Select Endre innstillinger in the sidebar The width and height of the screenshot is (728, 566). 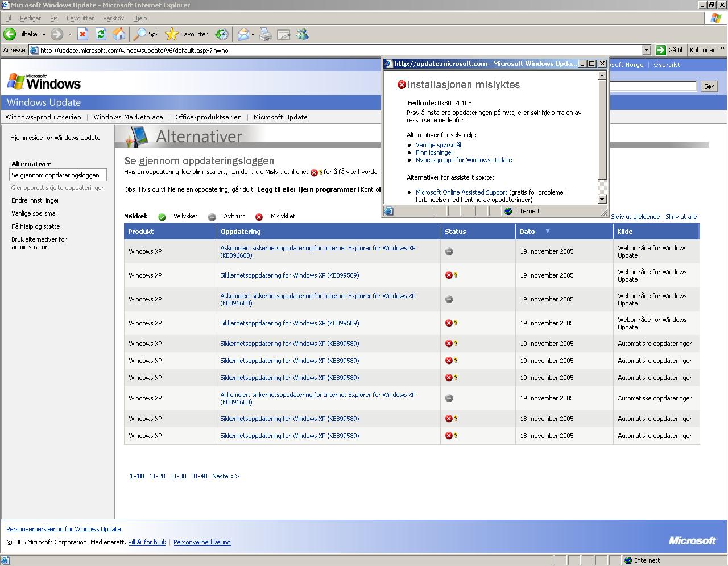[35, 200]
